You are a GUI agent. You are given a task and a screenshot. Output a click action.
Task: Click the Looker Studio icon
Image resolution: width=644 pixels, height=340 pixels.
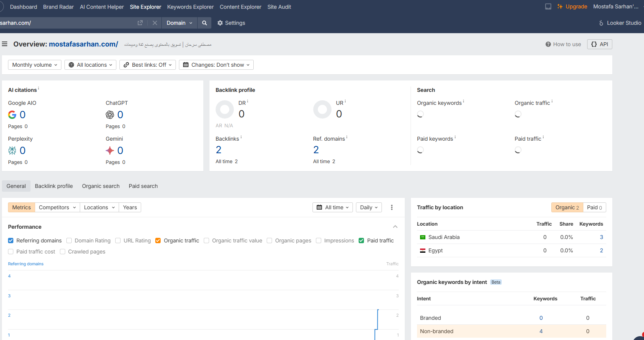(x=601, y=23)
